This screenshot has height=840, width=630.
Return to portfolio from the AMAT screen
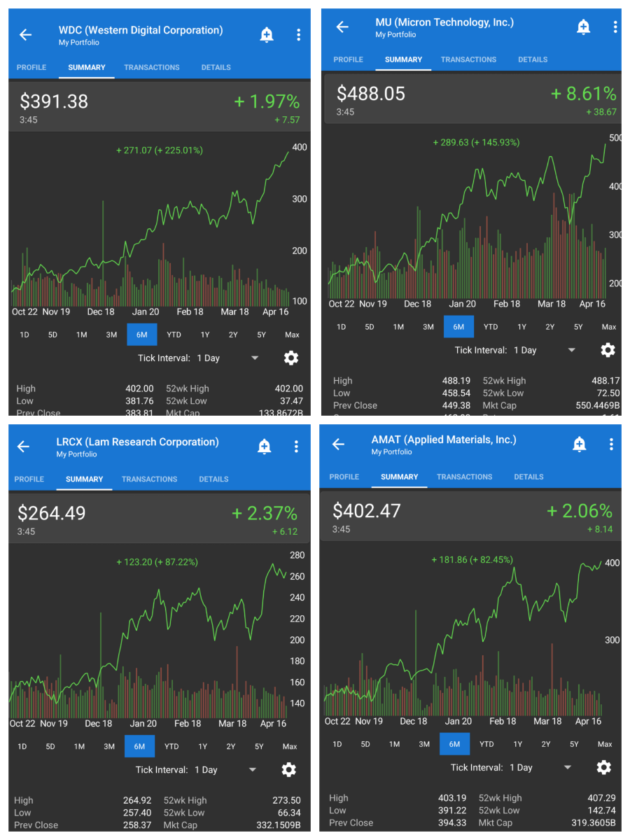[x=338, y=444]
